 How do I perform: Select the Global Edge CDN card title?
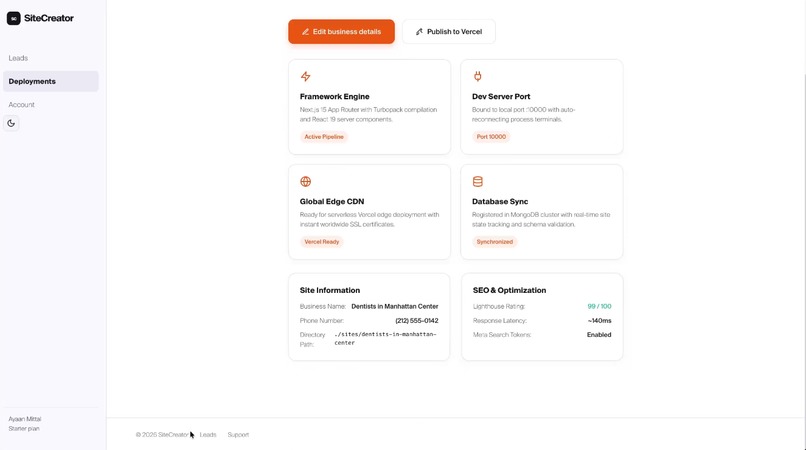pyautogui.click(x=332, y=202)
